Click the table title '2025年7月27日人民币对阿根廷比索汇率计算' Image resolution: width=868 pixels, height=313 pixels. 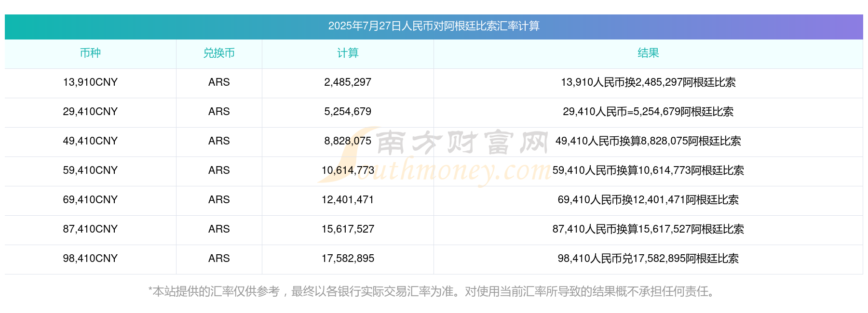tap(434, 26)
